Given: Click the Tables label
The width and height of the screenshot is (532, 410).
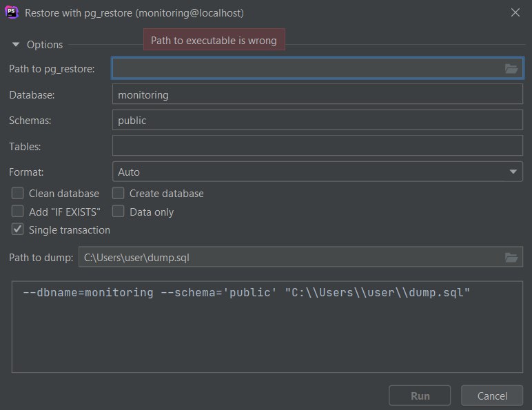Looking at the screenshot, I should coord(25,146).
